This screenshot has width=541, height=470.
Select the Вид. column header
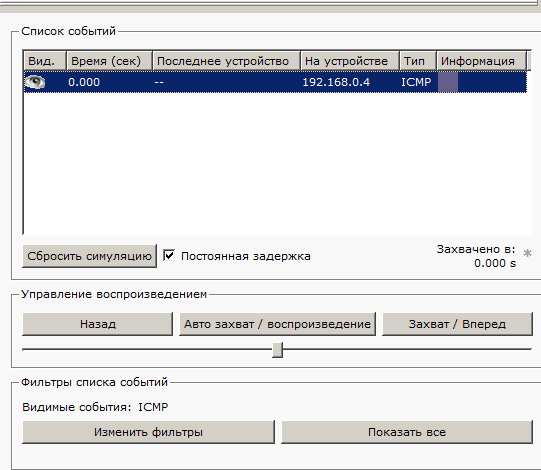point(45,61)
